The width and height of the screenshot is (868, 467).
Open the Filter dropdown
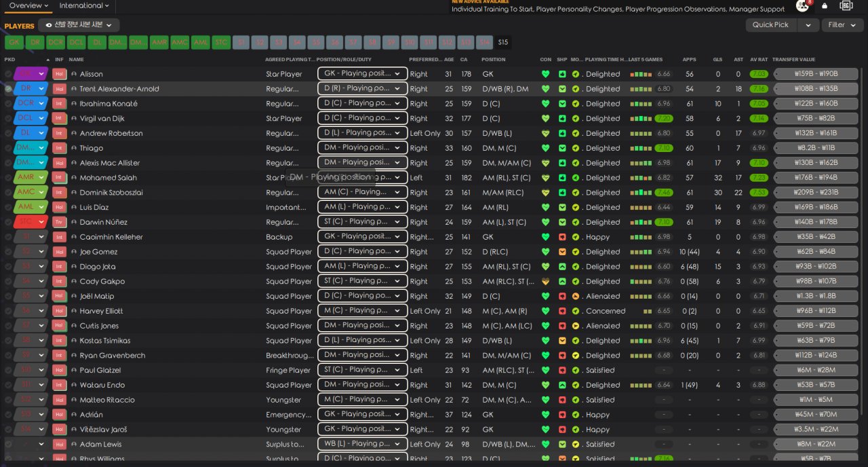pyautogui.click(x=843, y=25)
